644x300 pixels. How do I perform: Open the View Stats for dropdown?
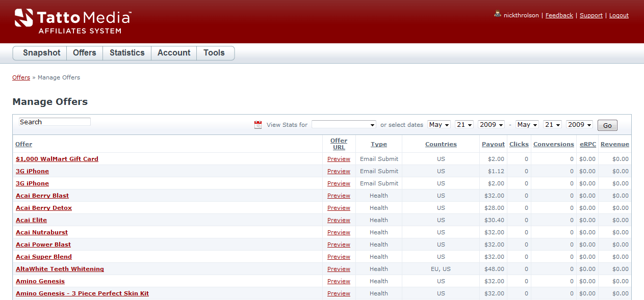344,125
